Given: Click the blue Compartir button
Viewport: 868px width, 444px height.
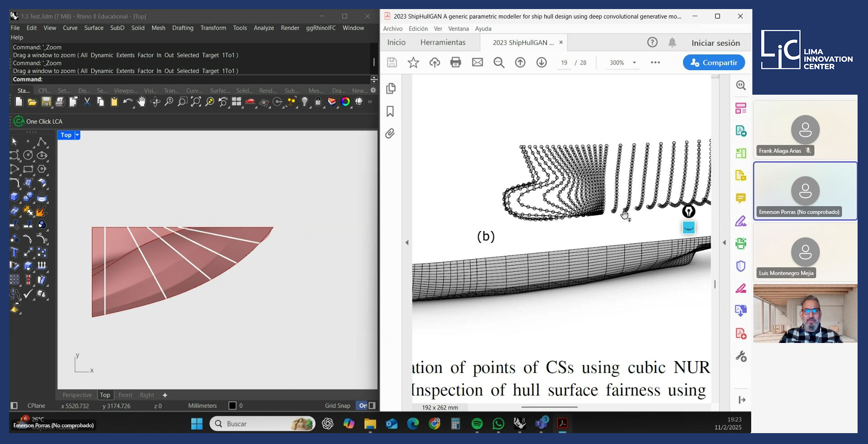Looking at the screenshot, I should point(714,63).
